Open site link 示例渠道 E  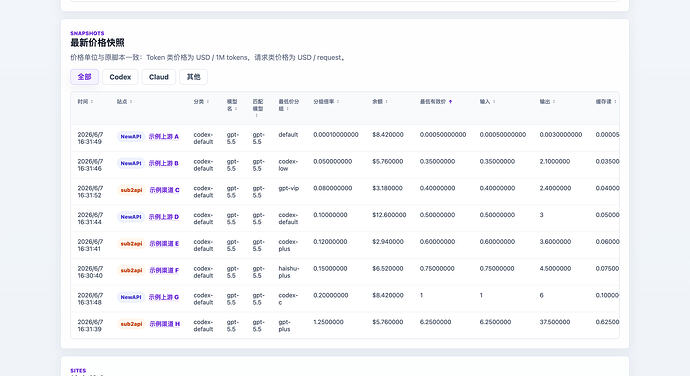tap(164, 243)
